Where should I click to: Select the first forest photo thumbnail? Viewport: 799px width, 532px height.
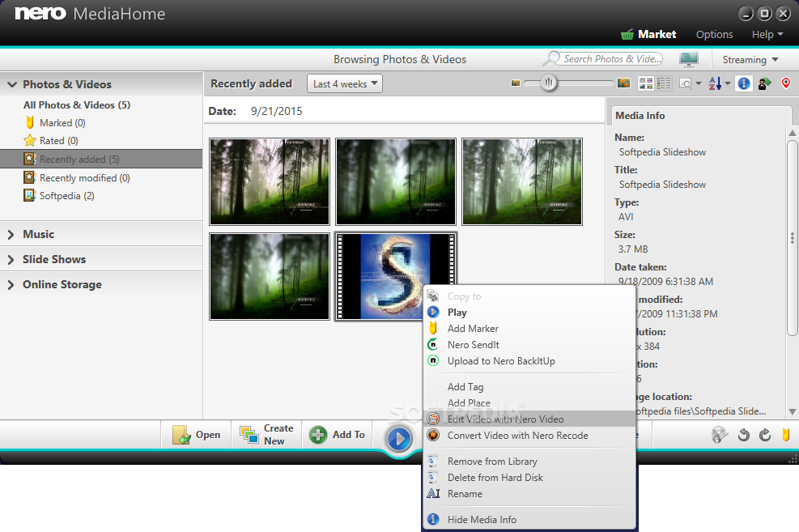tap(270, 181)
